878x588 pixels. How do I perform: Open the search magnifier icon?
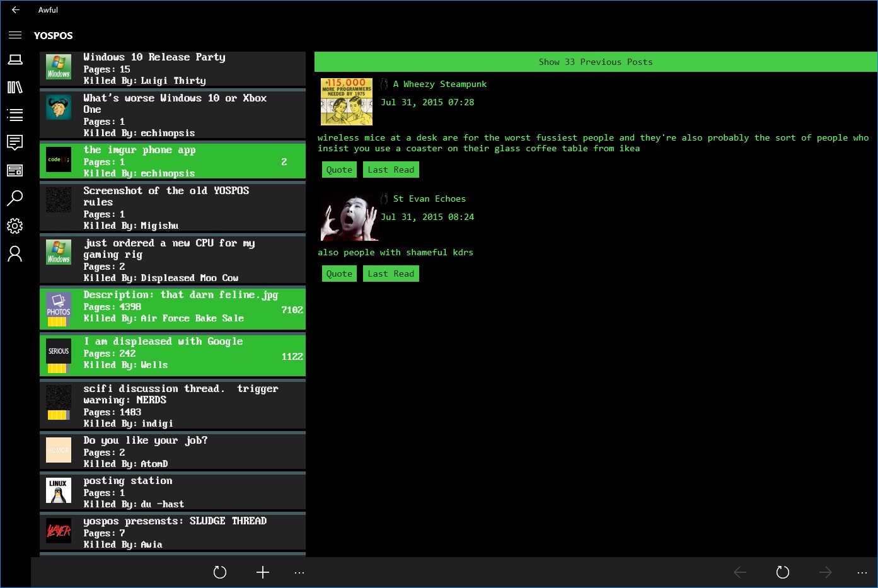coord(15,198)
